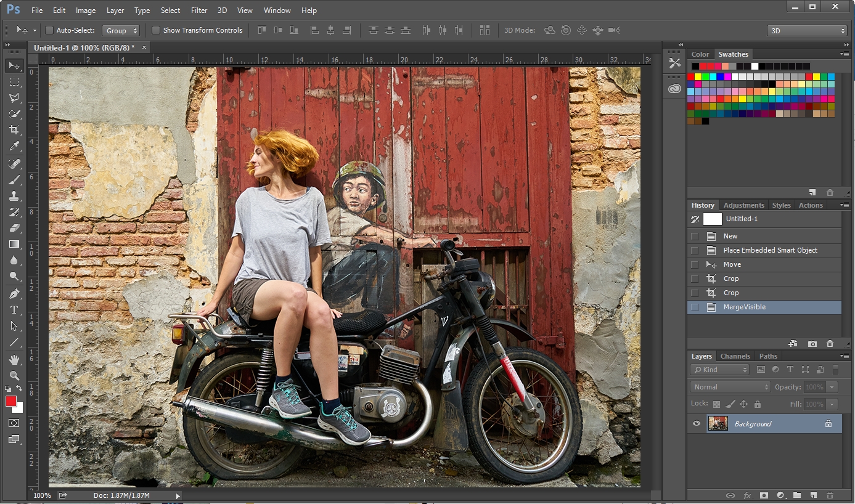Select the Crop tool in the toolbar
855x504 pixels.
(x=14, y=130)
